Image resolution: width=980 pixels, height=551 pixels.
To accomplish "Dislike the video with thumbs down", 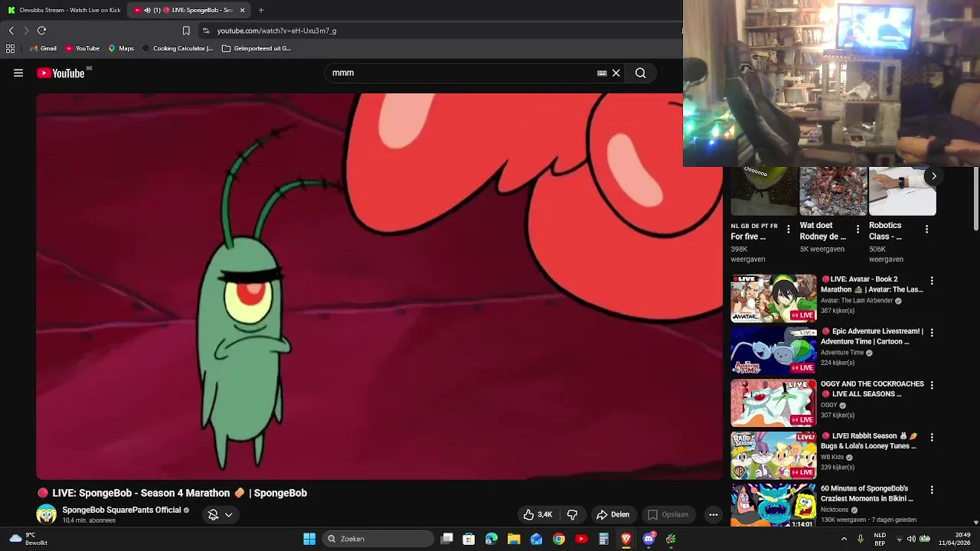I will [x=572, y=515].
